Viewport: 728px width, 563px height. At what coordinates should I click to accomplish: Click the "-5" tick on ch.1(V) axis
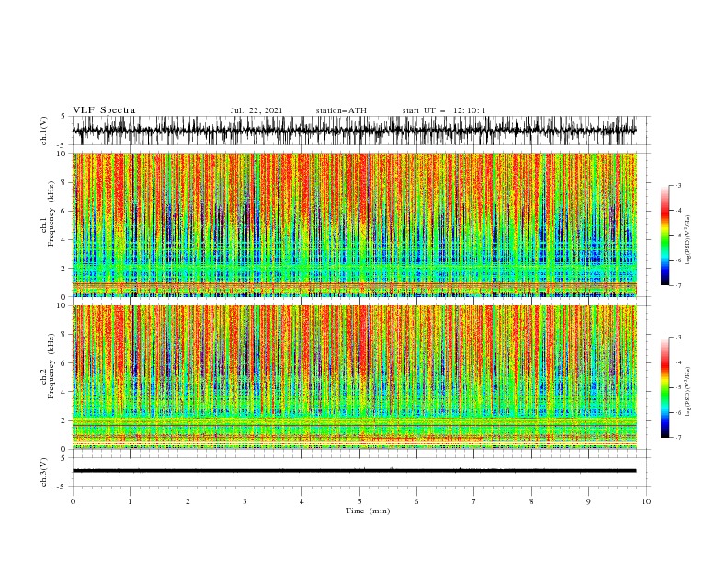62,145
